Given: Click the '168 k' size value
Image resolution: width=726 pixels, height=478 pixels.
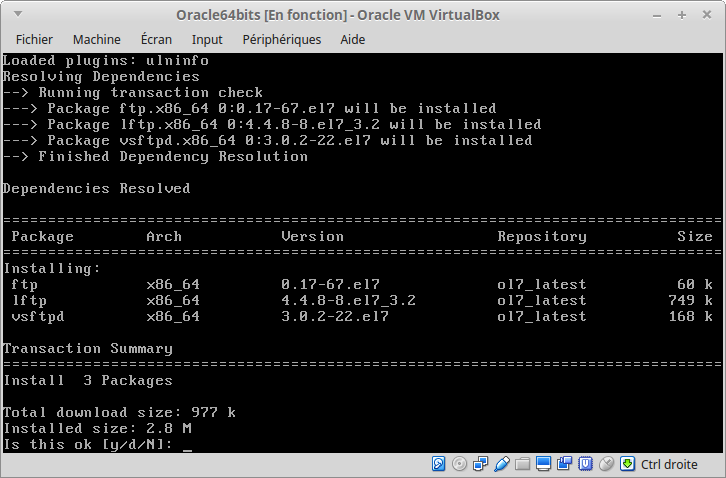Looking at the screenshot, I should (x=690, y=316).
